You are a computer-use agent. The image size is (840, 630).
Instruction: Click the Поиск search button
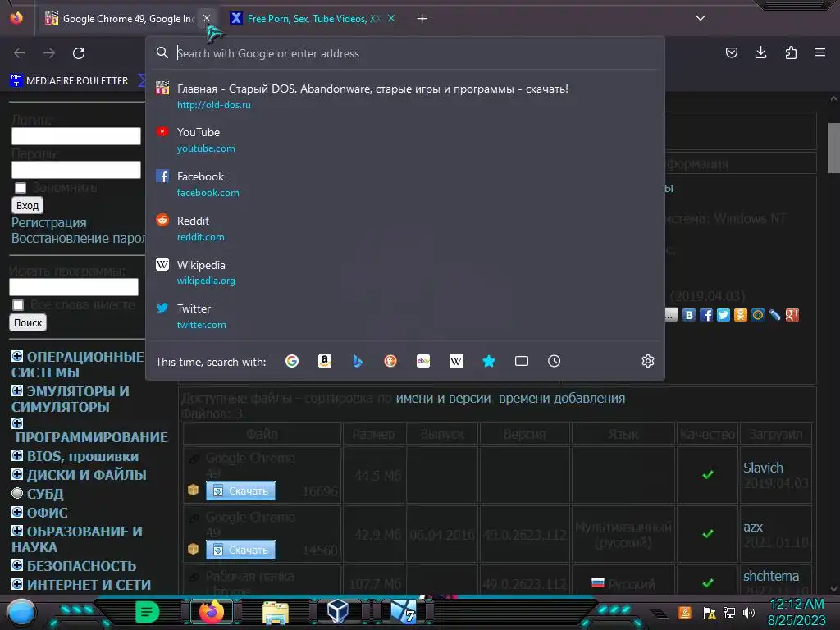[28, 322]
